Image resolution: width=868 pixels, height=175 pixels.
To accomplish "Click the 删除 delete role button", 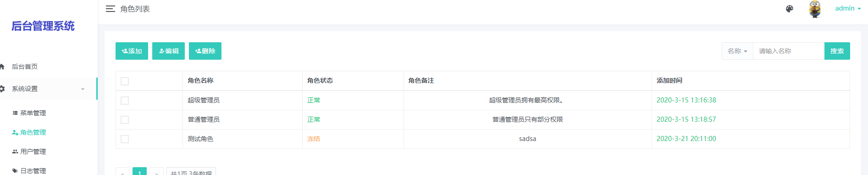I will (x=205, y=51).
